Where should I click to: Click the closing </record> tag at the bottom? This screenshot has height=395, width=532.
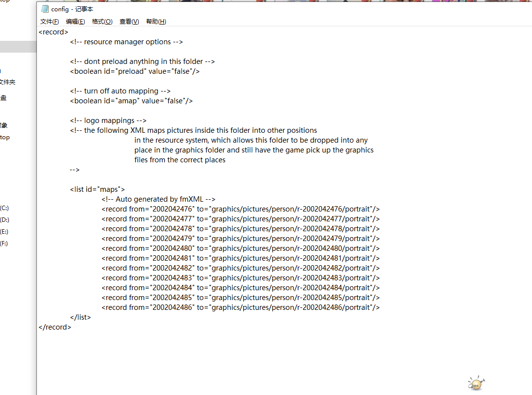[55, 327]
